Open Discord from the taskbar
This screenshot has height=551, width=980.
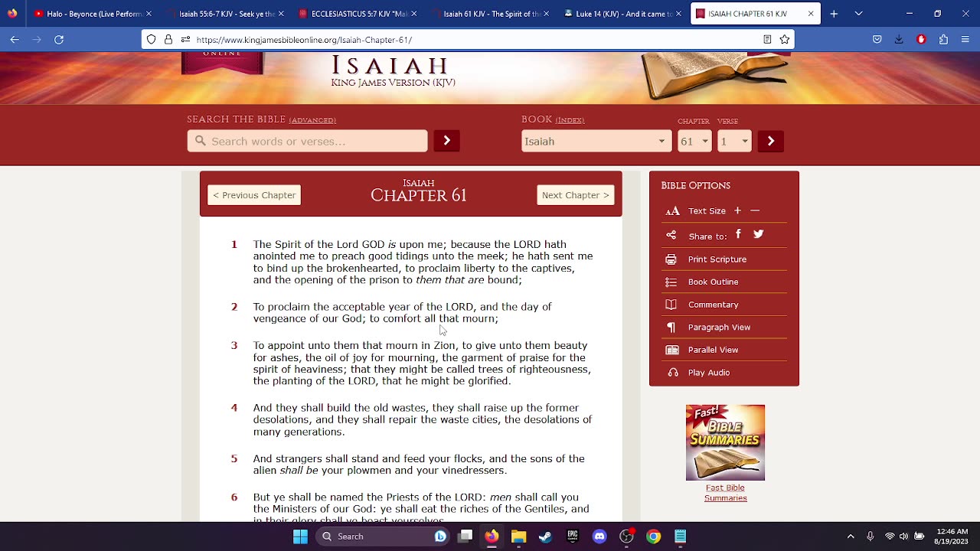pyautogui.click(x=599, y=536)
